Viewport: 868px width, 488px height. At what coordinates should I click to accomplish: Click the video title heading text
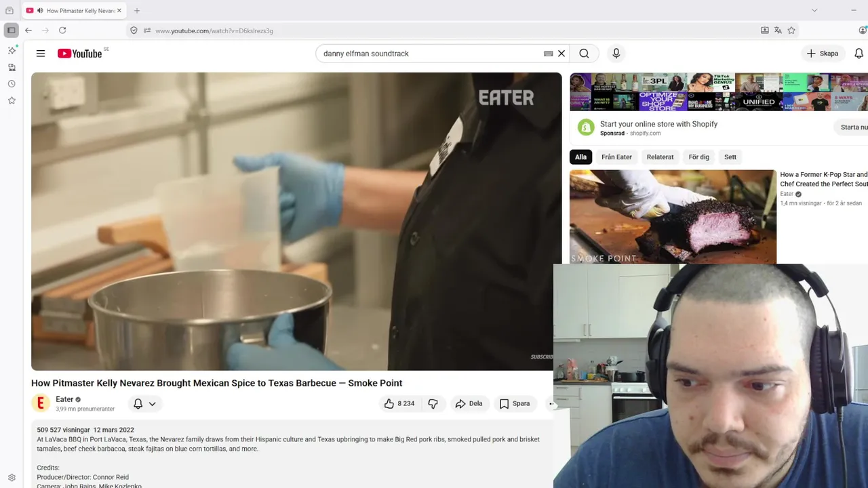tap(217, 383)
